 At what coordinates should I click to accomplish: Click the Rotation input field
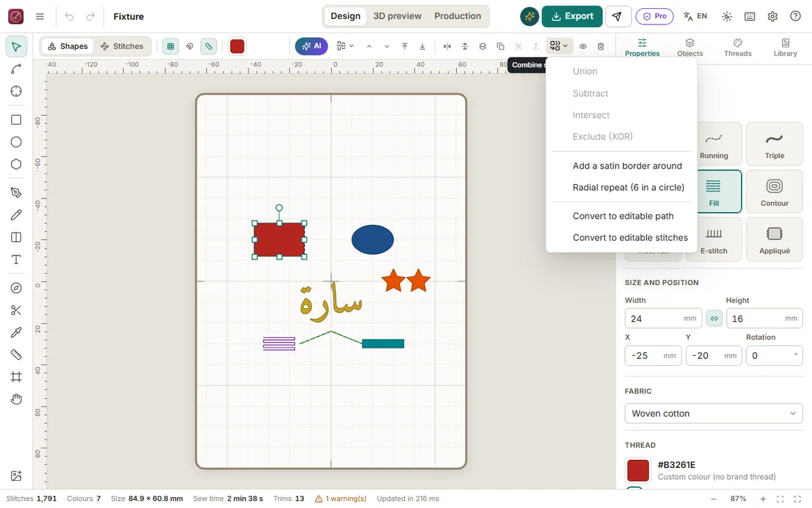(x=774, y=356)
